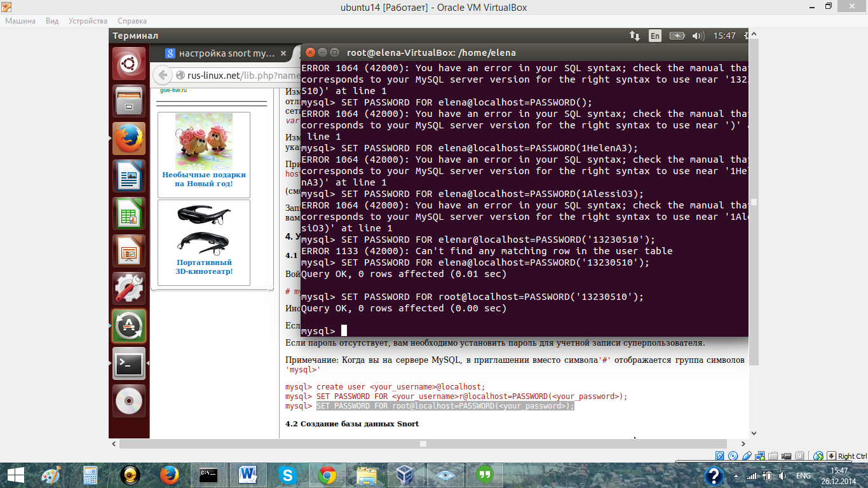Open File Explorer in Windows taskbar

point(366,475)
